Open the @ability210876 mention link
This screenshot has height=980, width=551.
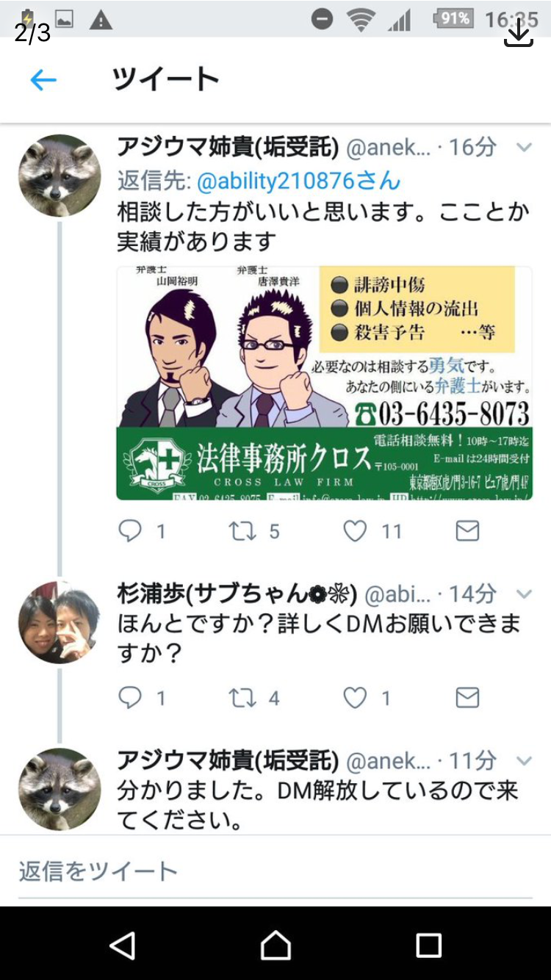299,180
